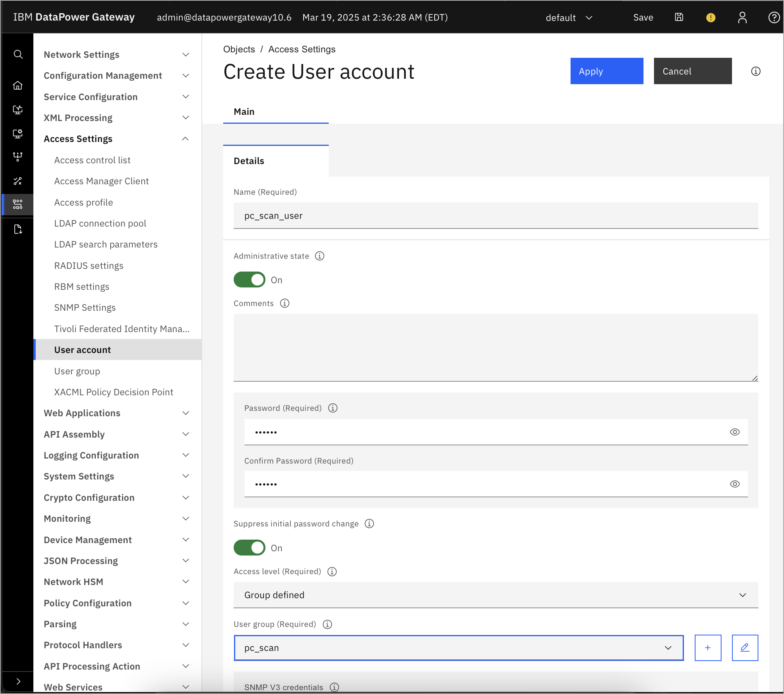Show info for Administrative state
784x694 pixels.
319,256
